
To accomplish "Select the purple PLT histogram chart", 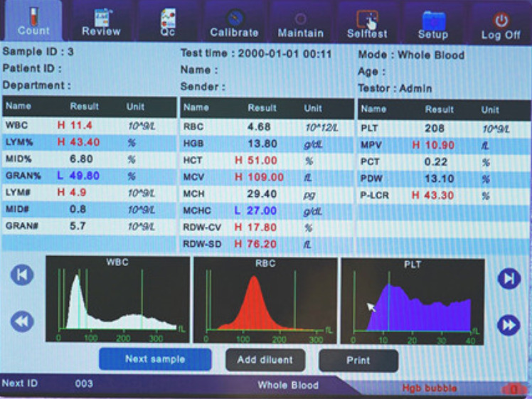I will coord(413,299).
